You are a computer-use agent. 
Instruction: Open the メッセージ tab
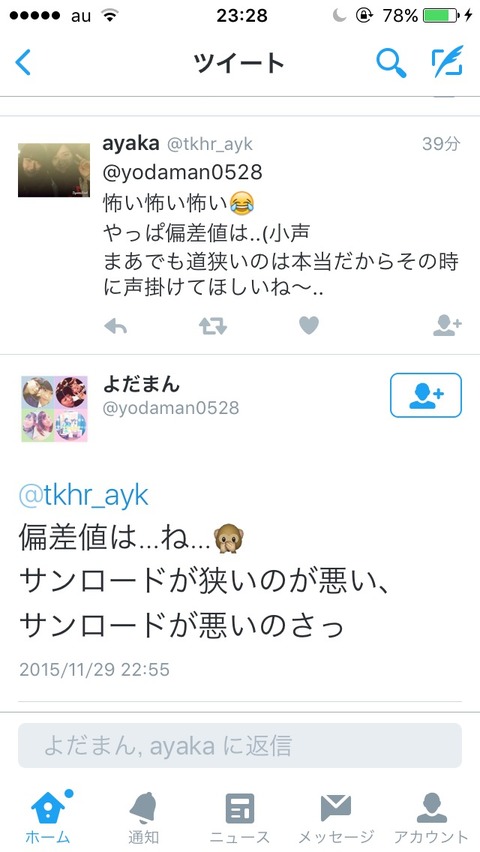pyautogui.click(x=336, y=817)
